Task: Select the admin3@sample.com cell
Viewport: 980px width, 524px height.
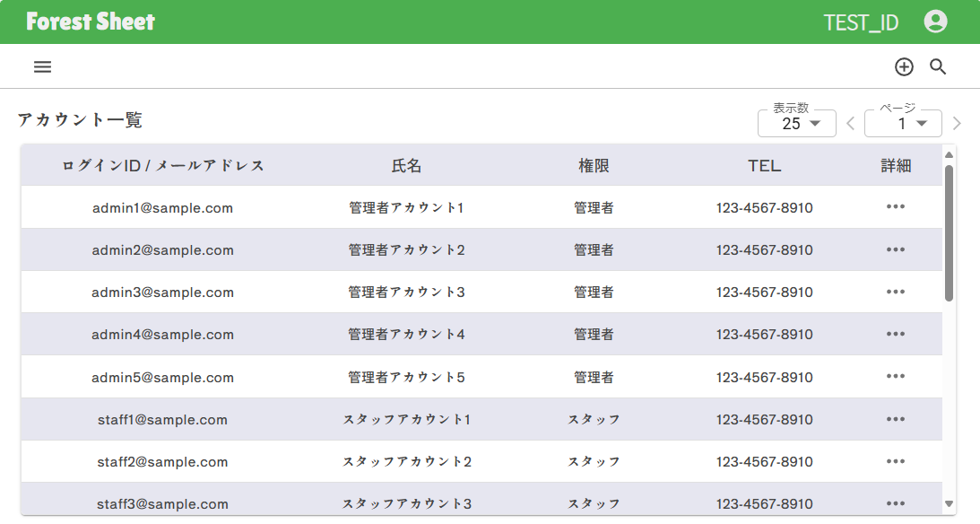Action: pos(162,292)
